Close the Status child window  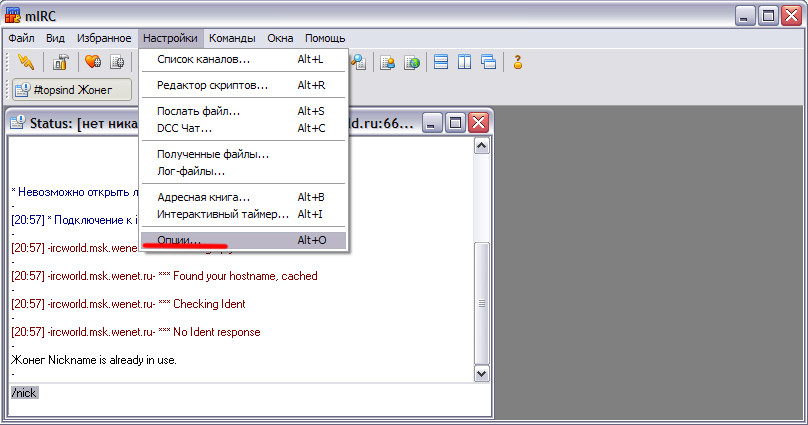[x=478, y=123]
